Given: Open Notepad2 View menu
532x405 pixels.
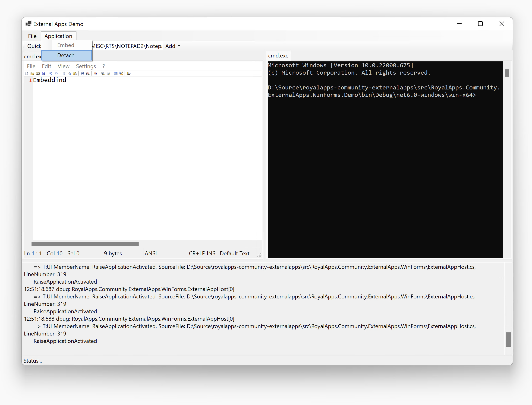Looking at the screenshot, I should 63,66.
